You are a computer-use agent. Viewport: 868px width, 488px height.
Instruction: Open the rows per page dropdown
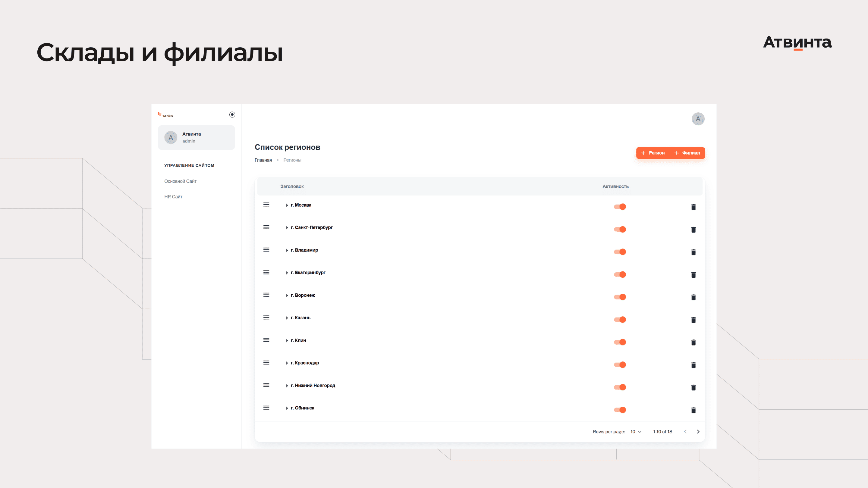pos(636,431)
